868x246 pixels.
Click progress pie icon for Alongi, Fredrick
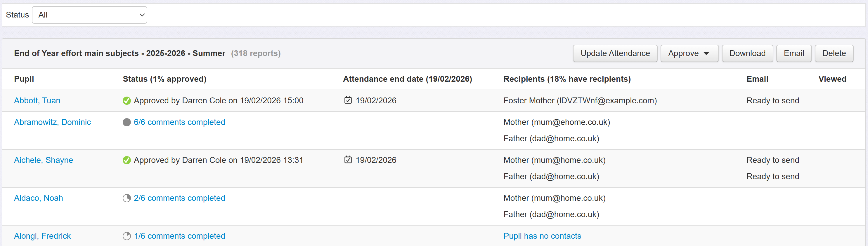[x=127, y=236]
